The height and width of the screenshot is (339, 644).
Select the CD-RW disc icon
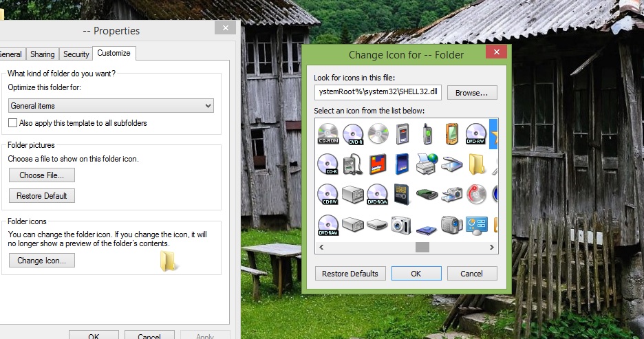328,194
